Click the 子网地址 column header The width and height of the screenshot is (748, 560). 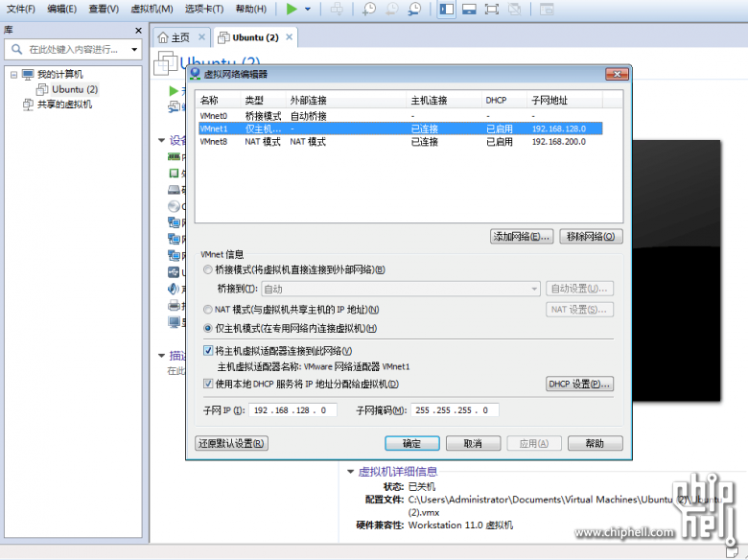(565, 100)
